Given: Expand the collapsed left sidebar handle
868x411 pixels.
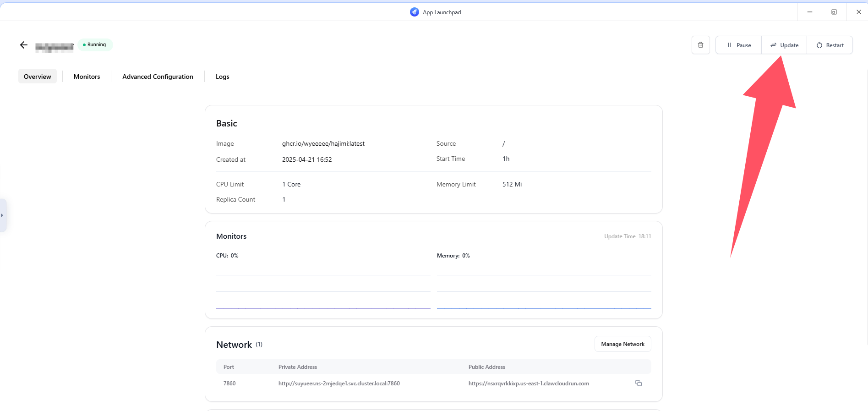Looking at the screenshot, I should coord(3,215).
